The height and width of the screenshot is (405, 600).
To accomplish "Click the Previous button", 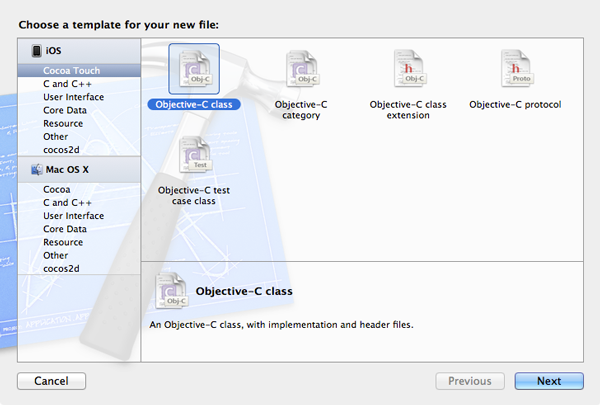I will (x=470, y=381).
